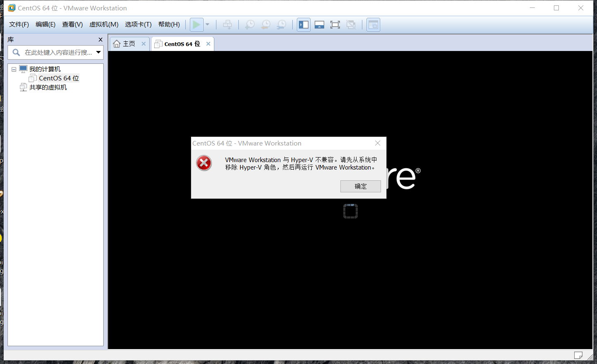
Task: Open the 虚拟机(M) menu
Action: 104,24
